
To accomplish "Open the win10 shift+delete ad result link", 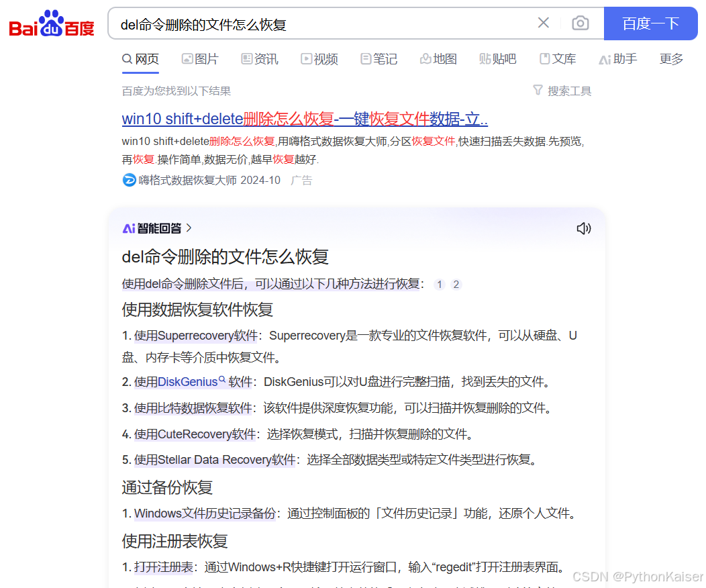I will coord(305,119).
